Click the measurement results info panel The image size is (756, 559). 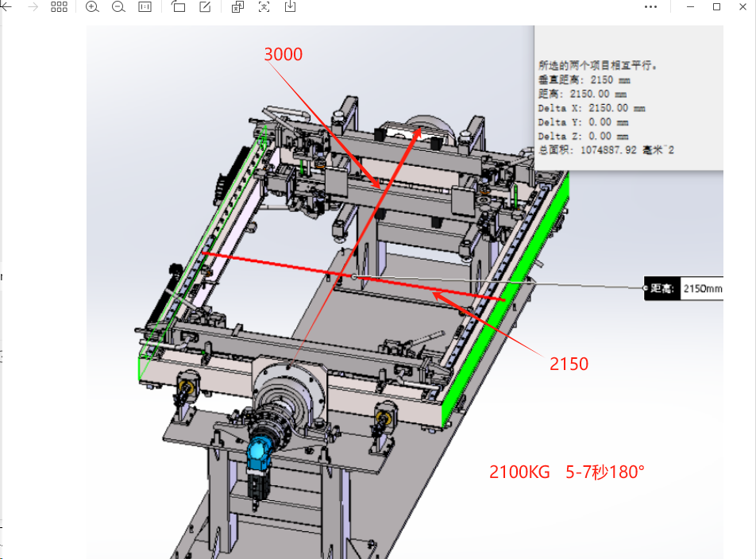629,98
